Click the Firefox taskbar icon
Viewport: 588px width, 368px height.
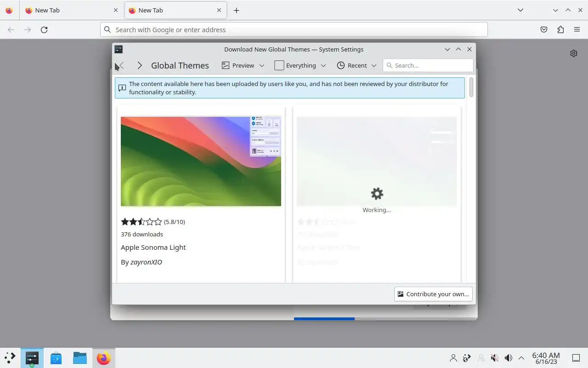[x=103, y=358]
